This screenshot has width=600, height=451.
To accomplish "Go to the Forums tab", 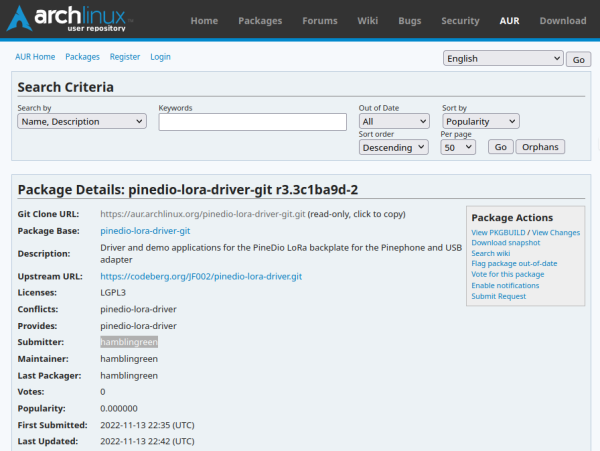I will pos(319,21).
